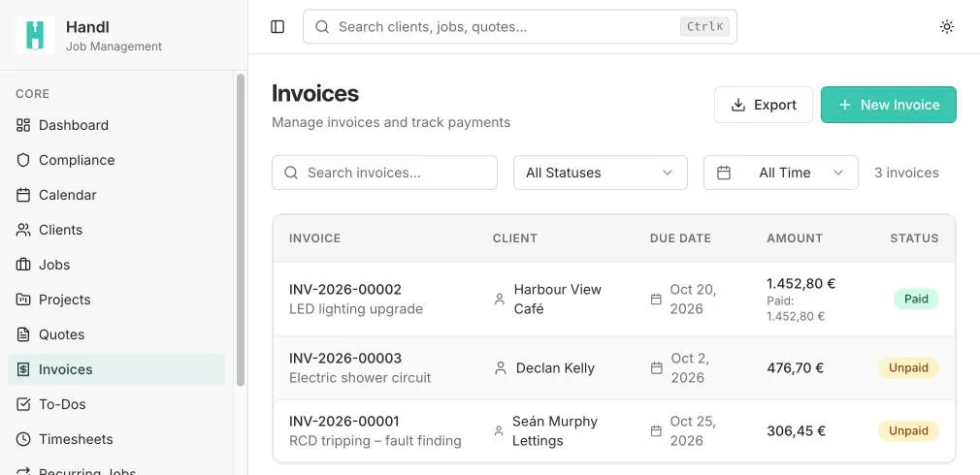This screenshot has width=980, height=475.
Task: Click the Paid status badge
Action: point(916,299)
